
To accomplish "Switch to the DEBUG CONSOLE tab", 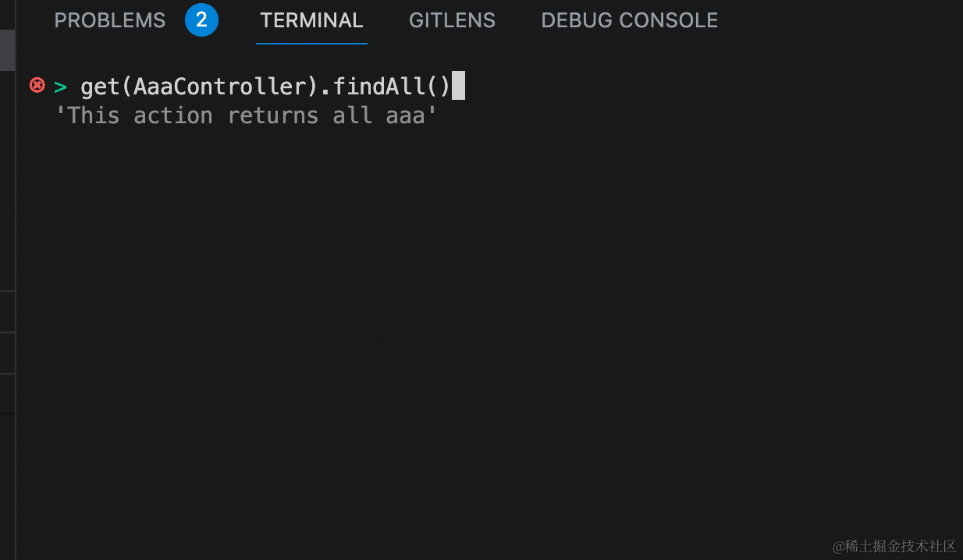I will click(x=629, y=20).
